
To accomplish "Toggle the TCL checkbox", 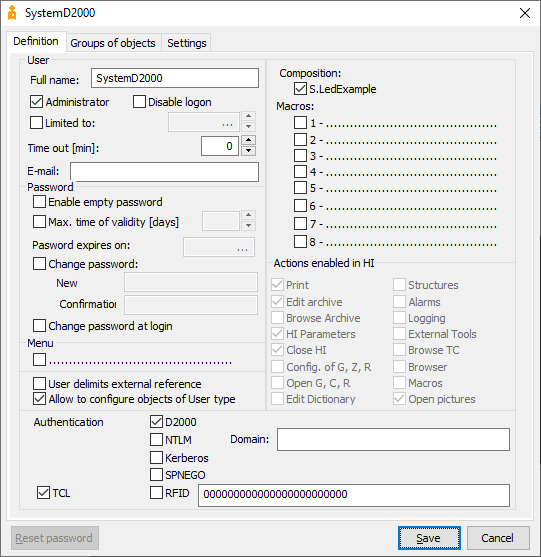I will pos(43,493).
